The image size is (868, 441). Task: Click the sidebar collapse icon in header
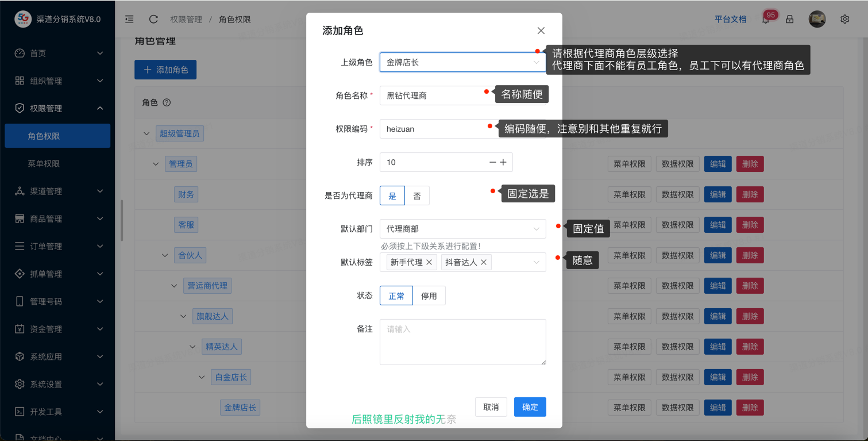[x=130, y=19]
